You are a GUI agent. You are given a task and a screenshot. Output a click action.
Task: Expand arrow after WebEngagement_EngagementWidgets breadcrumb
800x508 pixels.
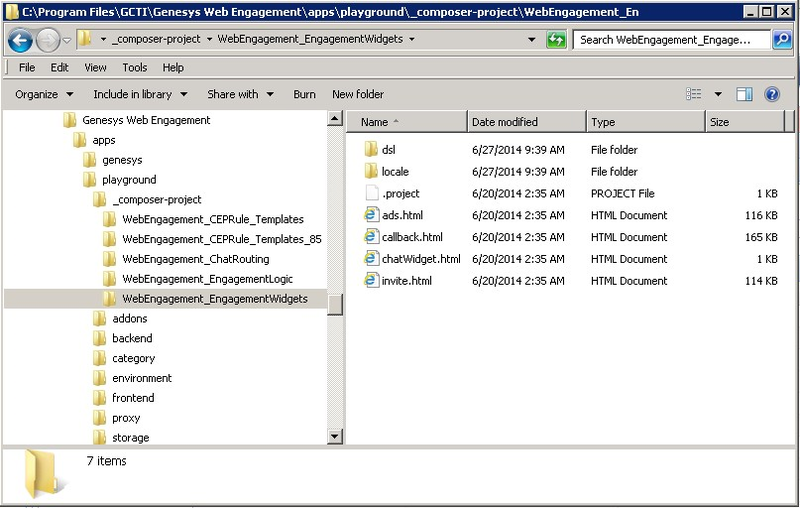(x=412, y=39)
